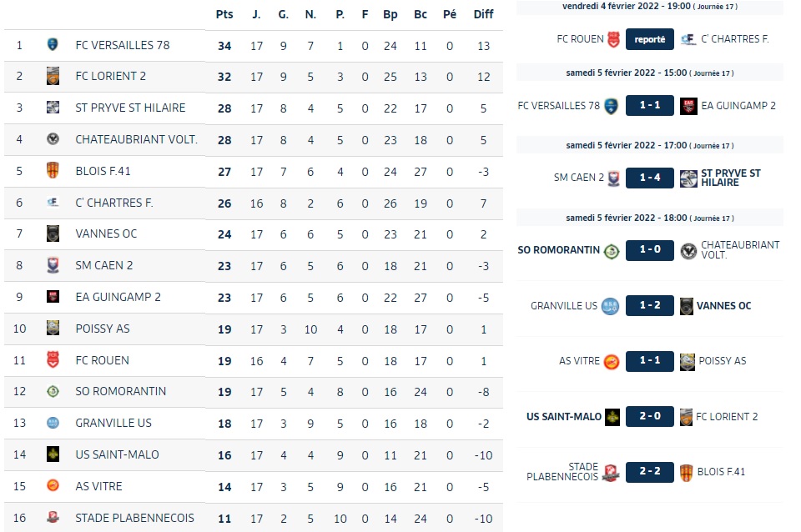
Task: Click FC Lorient 2 logo in standings table
Action: pos(53,76)
